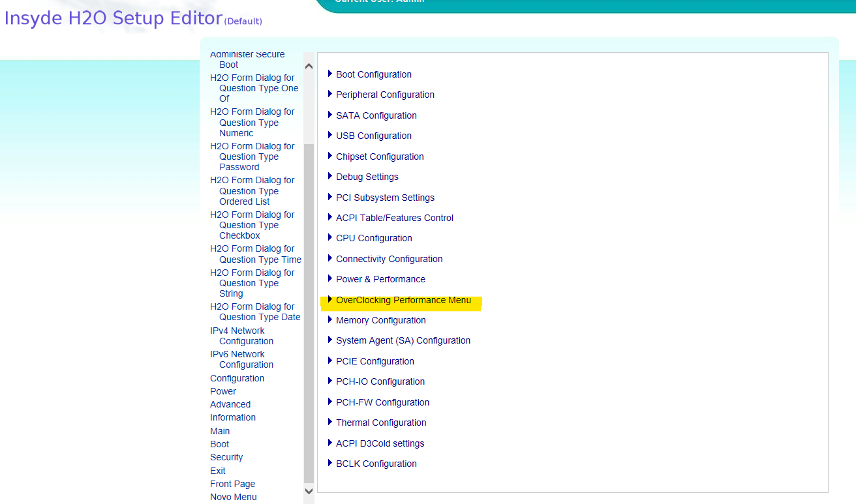Open Thermal Configuration submenu
Image resolution: width=856 pixels, height=504 pixels.
click(381, 422)
